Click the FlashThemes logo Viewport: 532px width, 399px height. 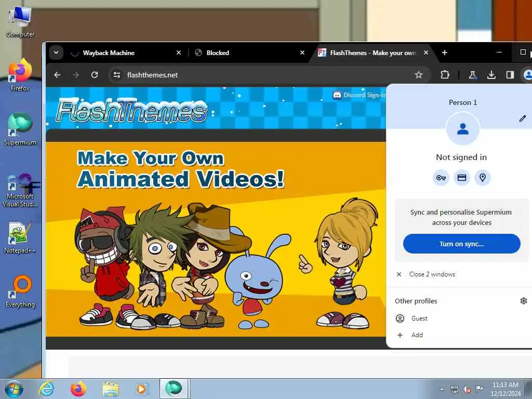point(132,111)
